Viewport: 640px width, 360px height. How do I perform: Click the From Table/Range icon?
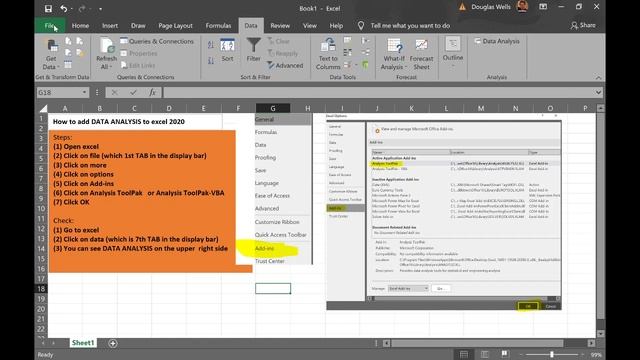(68, 64)
